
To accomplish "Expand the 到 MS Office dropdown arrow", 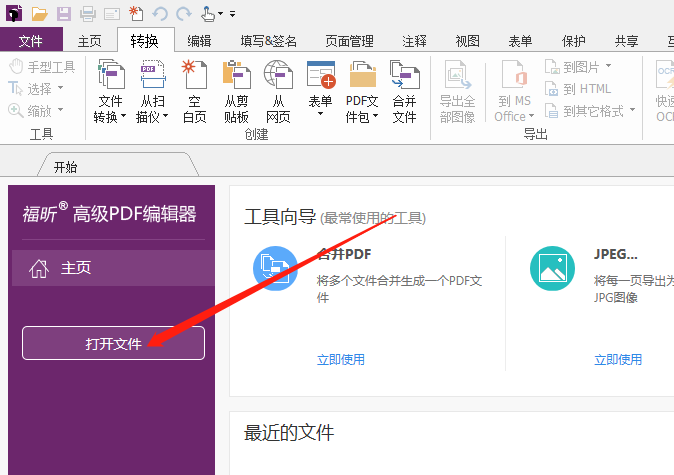I will pyautogui.click(x=531, y=116).
